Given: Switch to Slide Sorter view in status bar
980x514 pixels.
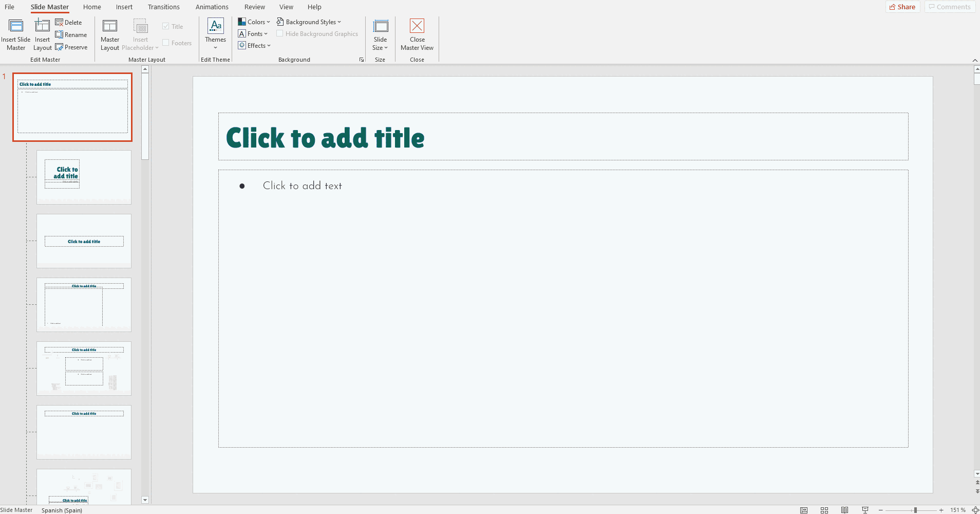Looking at the screenshot, I should [x=824, y=510].
